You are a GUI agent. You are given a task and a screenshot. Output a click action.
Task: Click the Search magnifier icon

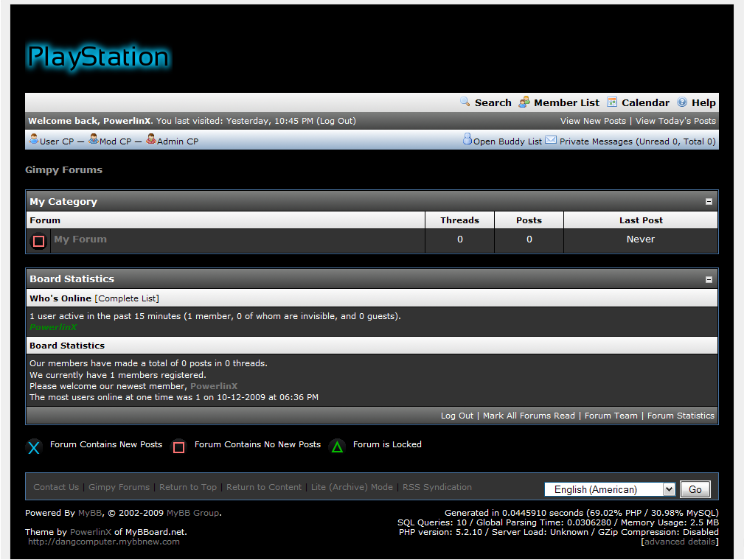click(465, 102)
